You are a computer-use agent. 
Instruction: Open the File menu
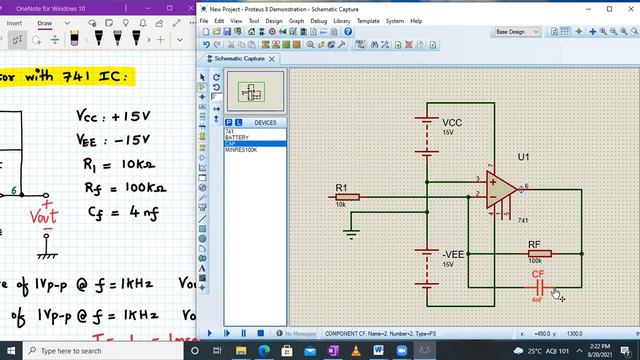[204, 21]
